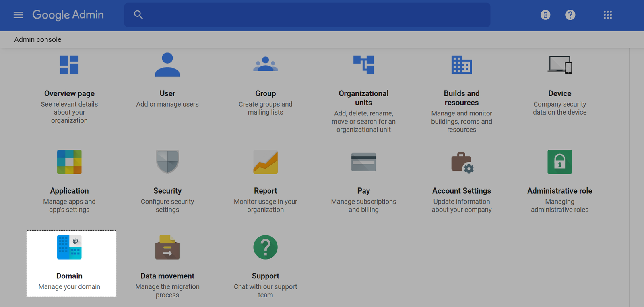Click the Overview page dashboard icon

click(x=69, y=64)
